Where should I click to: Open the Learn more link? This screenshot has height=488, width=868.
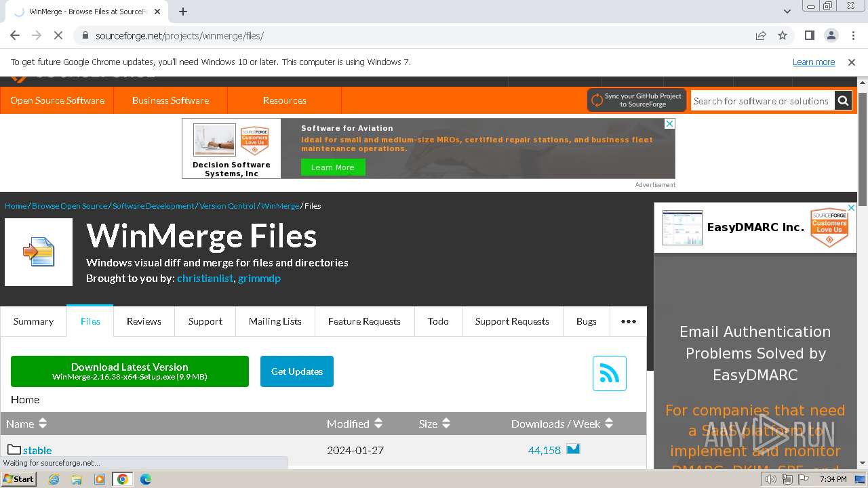tap(814, 62)
